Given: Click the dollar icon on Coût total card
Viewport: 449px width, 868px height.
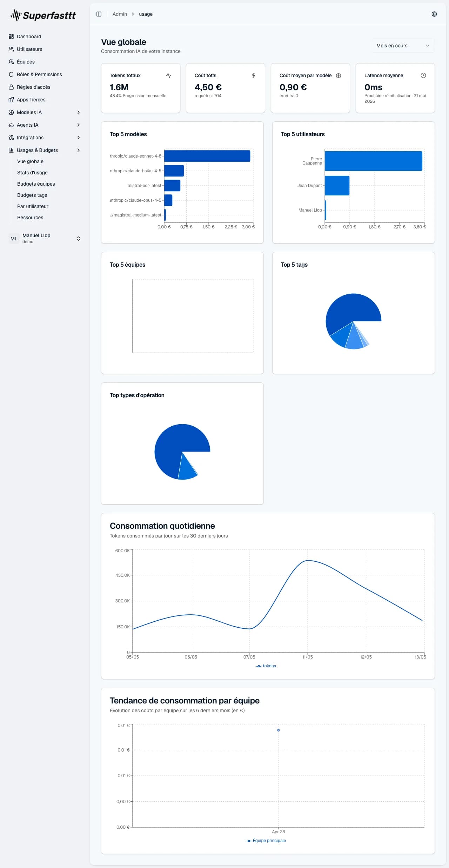Looking at the screenshot, I should point(254,75).
